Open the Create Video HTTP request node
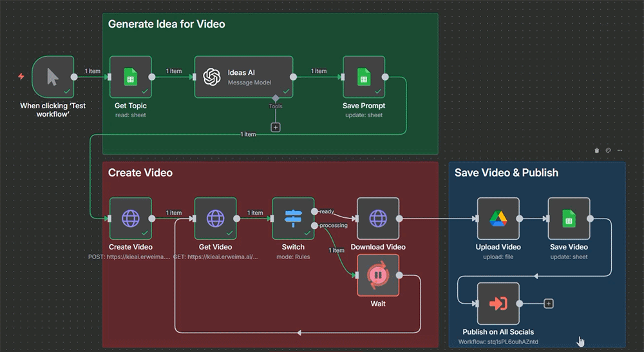644x352 pixels. 130,219
